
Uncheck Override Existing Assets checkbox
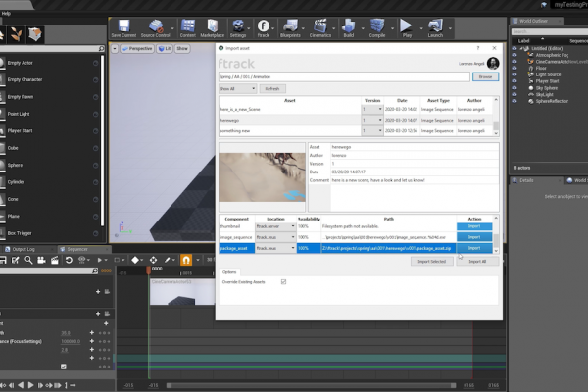[x=283, y=281]
